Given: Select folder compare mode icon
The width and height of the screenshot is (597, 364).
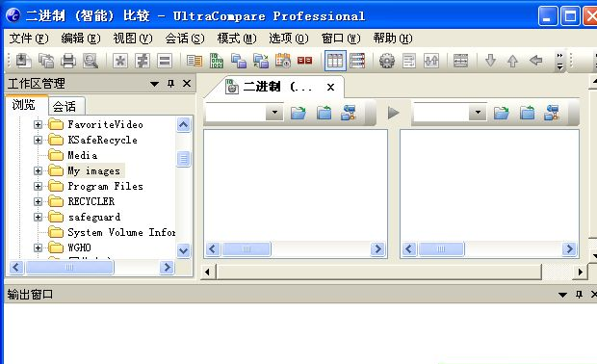Looking at the screenshot, I should (x=239, y=61).
